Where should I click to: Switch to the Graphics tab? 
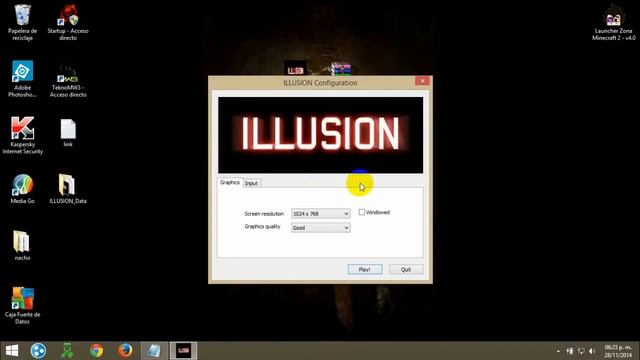click(x=230, y=182)
